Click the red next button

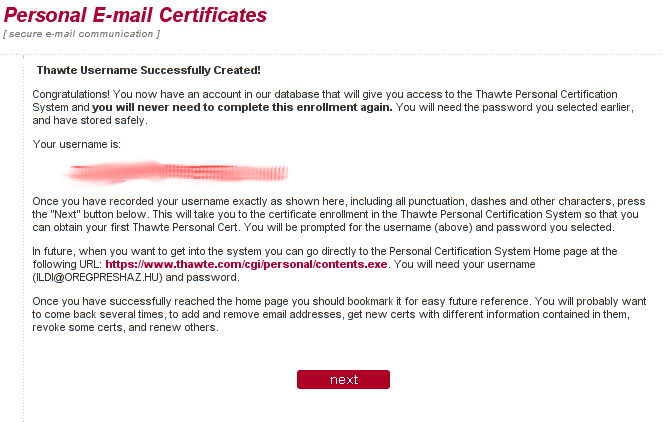tap(343, 379)
